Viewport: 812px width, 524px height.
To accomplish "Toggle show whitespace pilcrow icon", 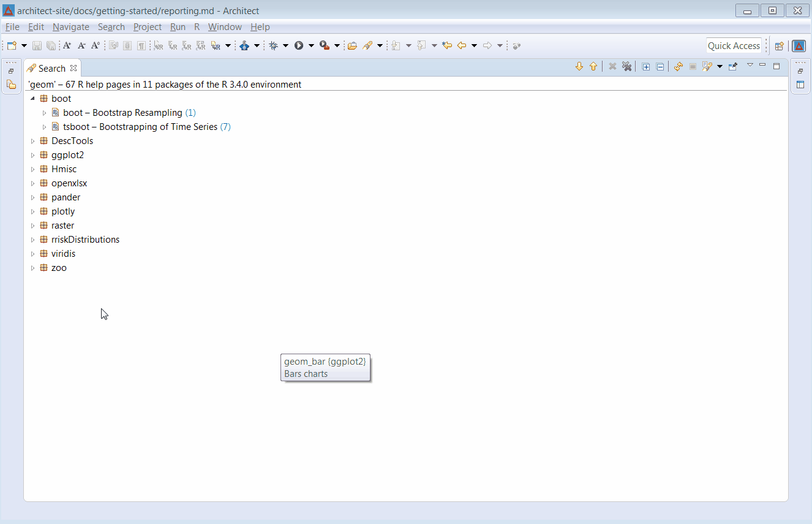I will [x=141, y=45].
